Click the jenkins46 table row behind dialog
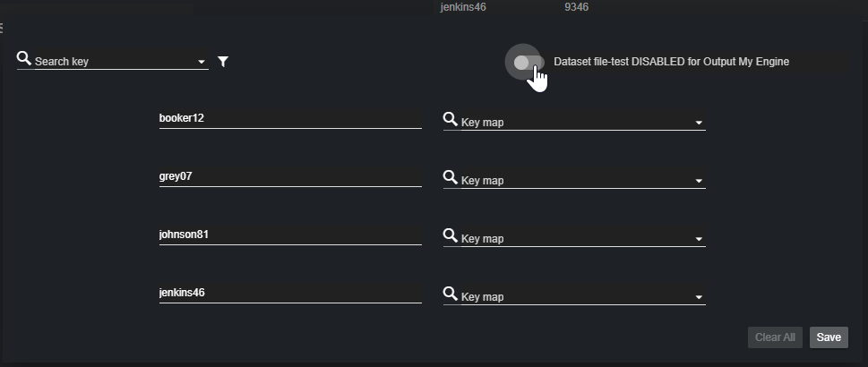Screen dimensions: 868x367 pos(463,7)
